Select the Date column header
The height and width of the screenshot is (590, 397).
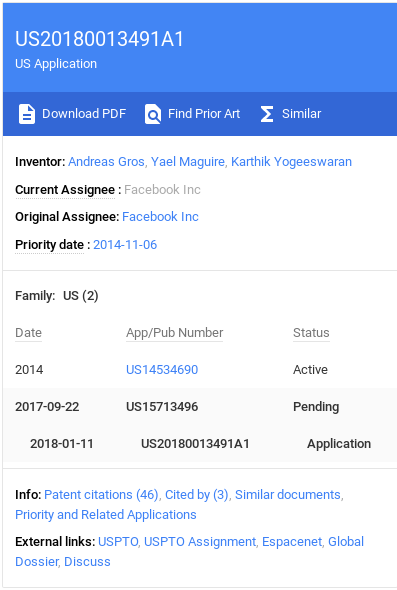pos(28,333)
